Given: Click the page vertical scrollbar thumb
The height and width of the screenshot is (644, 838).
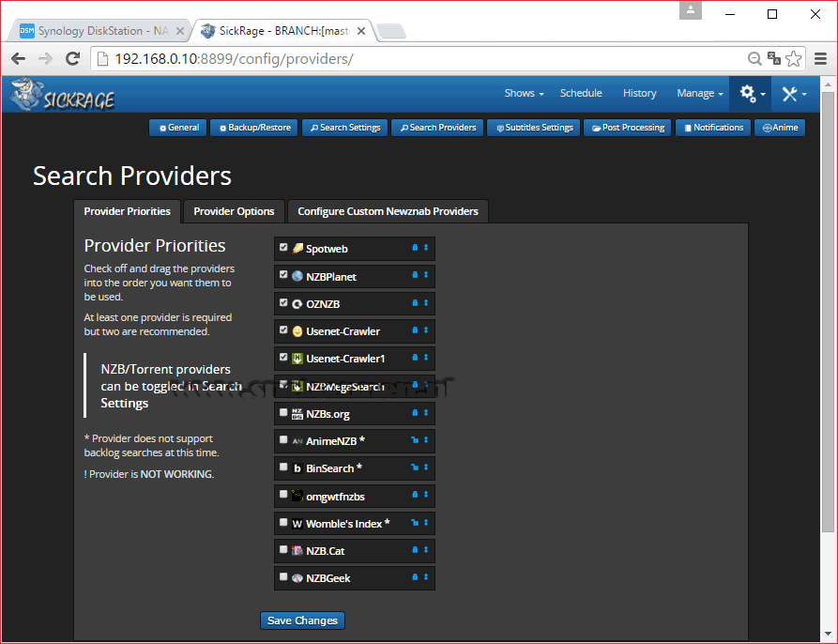Looking at the screenshot, I should click(x=828, y=312).
